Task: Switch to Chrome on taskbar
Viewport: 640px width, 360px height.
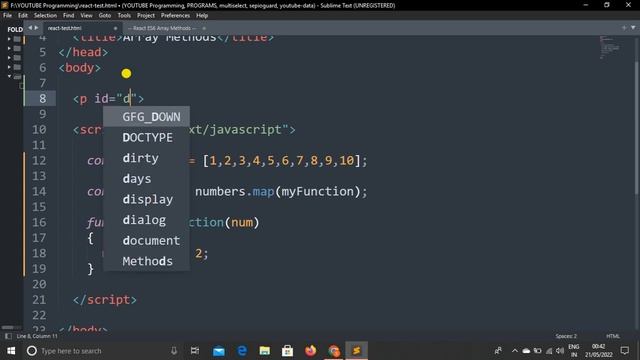Action: tap(334, 351)
